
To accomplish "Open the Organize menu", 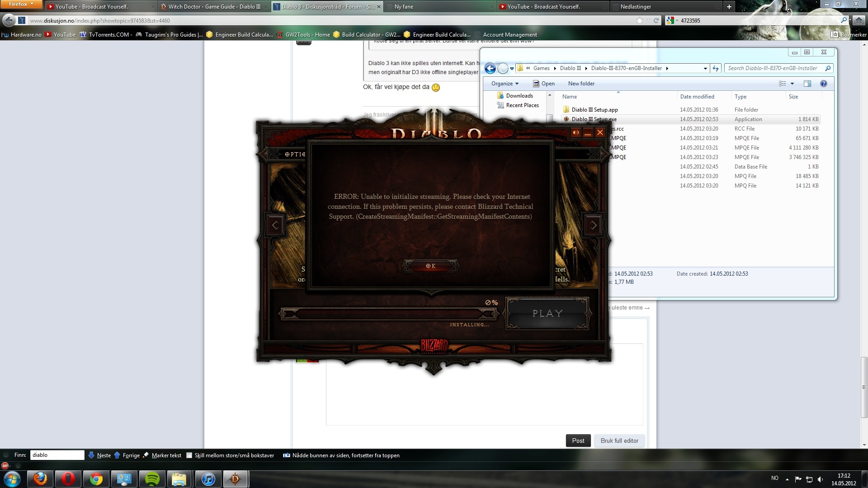I will tap(505, 84).
